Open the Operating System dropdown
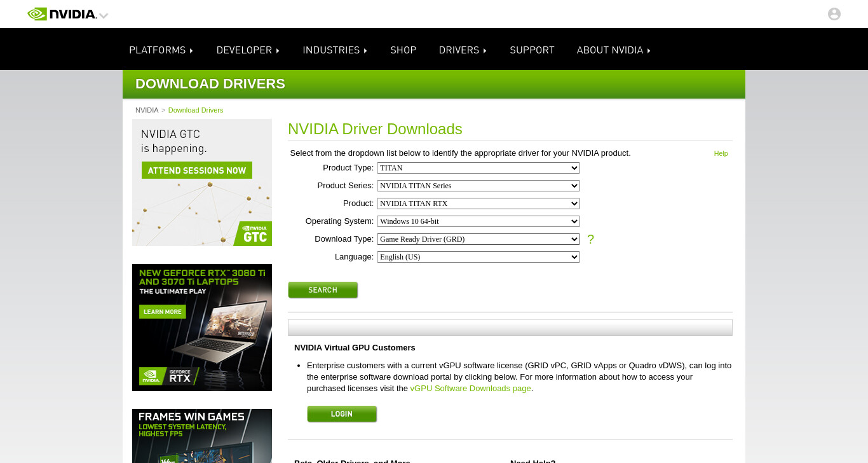Image resolution: width=868 pixels, height=463 pixels. (x=478, y=221)
